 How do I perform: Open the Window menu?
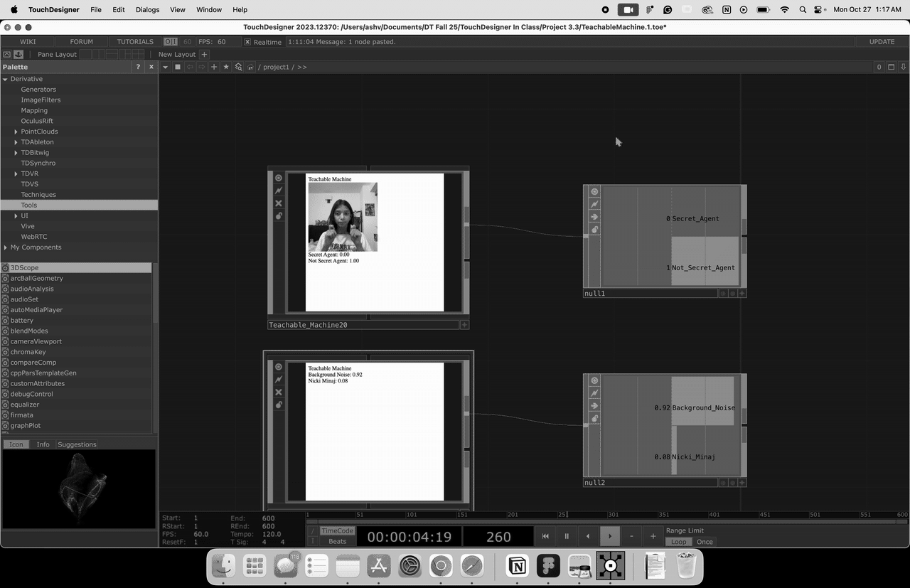(x=208, y=10)
